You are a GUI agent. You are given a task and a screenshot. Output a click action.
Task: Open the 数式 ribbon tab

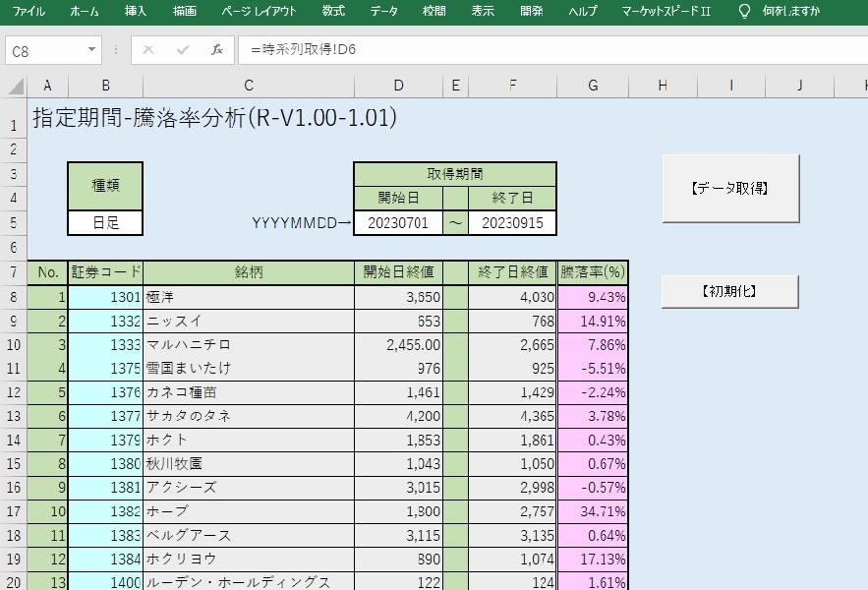(x=333, y=11)
